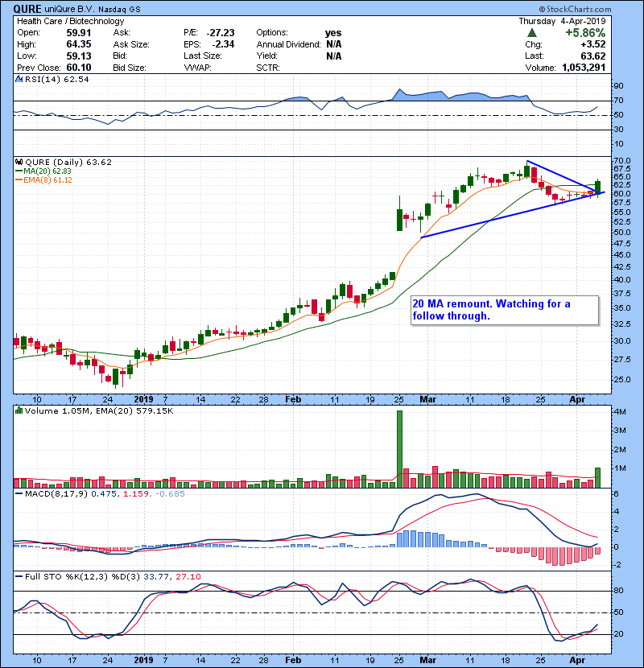This screenshot has height=668, width=644.
Task: Click the Thursday 4-Apr-2019 date
Action: tap(562, 21)
